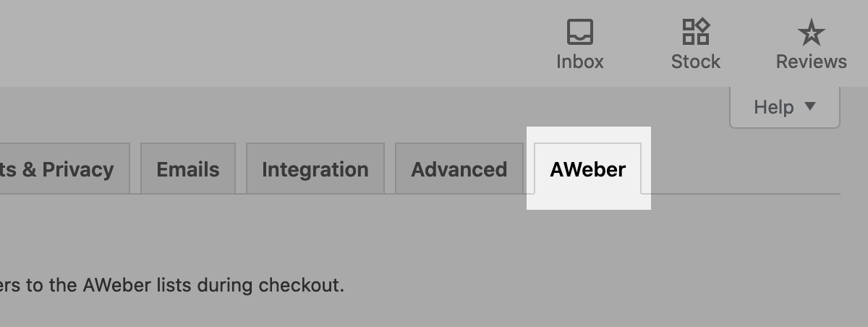This screenshot has height=327, width=868.
Task: Click the Stock text label
Action: click(x=696, y=62)
